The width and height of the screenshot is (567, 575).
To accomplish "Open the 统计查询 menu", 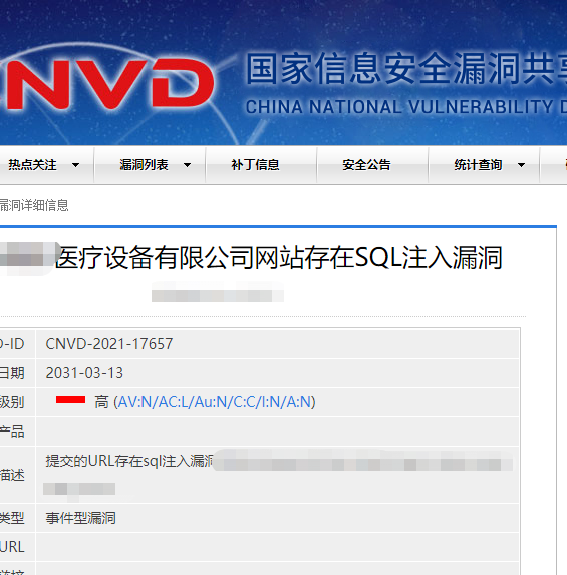I will click(478, 165).
